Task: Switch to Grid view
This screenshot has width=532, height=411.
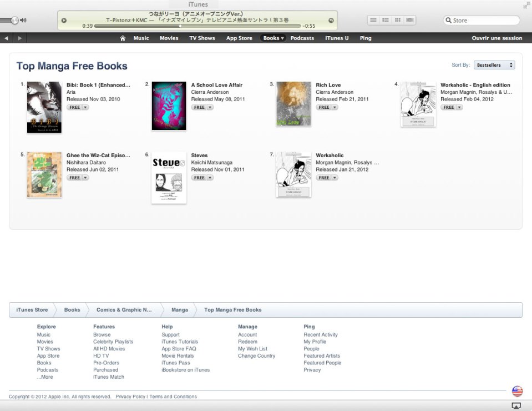Action: tap(397, 20)
